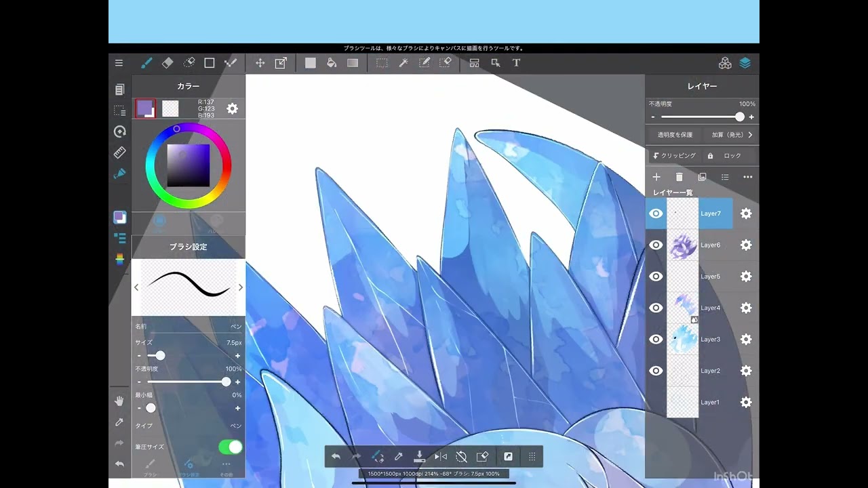Switch to ブラシ設定 tab at panel bottom

189,468
